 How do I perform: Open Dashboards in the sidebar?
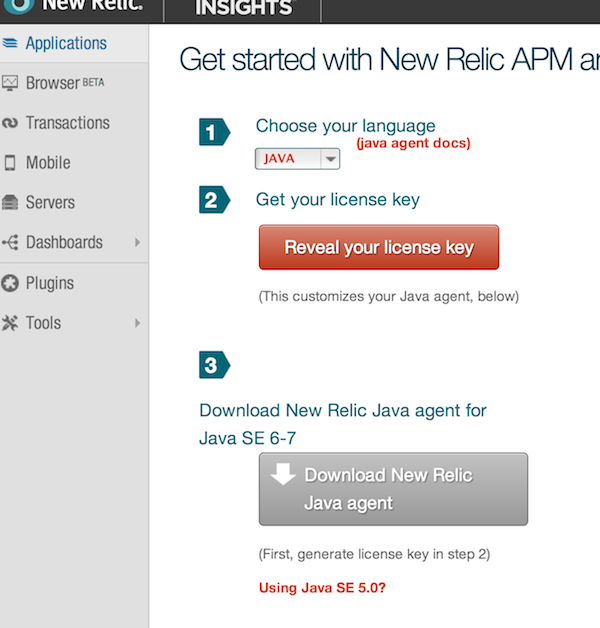64,242
